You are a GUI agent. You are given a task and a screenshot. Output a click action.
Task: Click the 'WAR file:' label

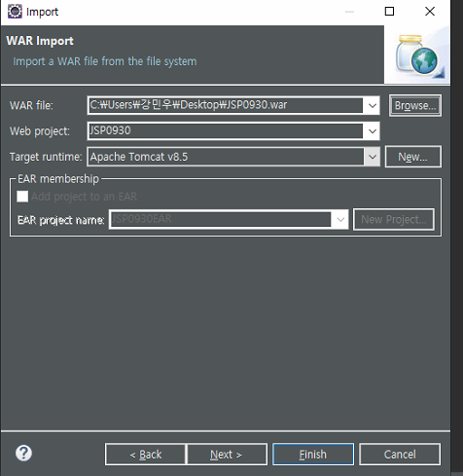tap(31, 105)
